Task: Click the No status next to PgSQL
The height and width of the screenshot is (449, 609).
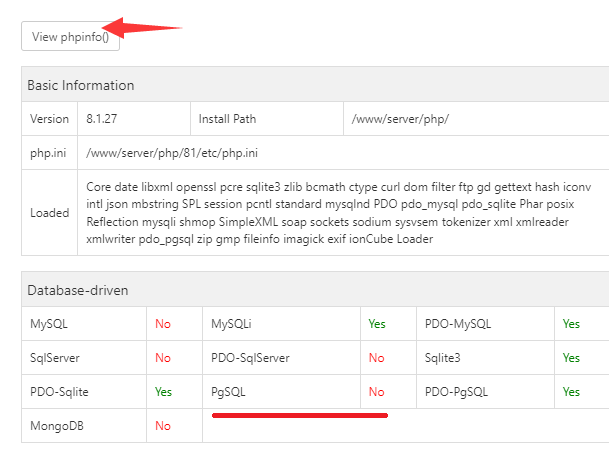Action: [376, 392]
